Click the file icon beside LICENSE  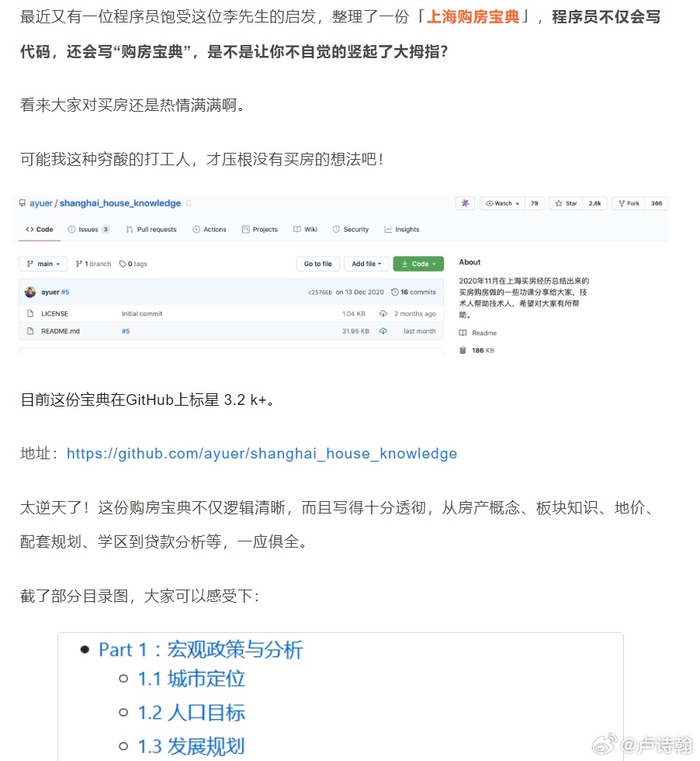coord(30,313)
